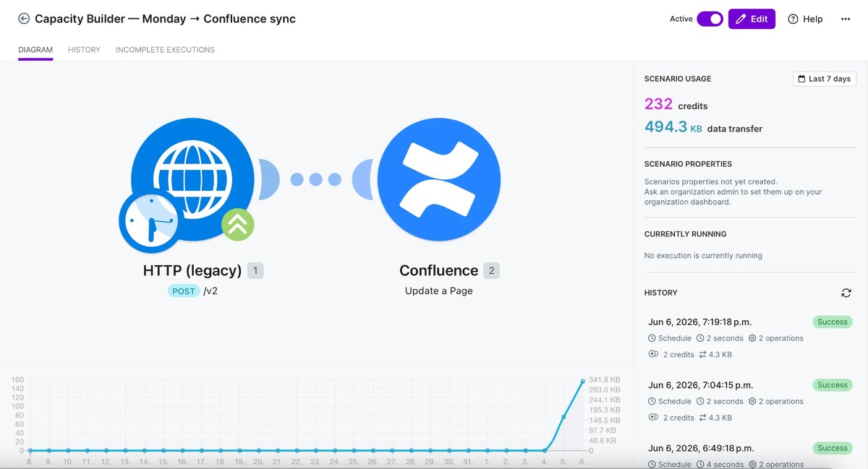
Task: Open the INCOMPLETE EXECUTIONS tab
Action: (165, 50)
